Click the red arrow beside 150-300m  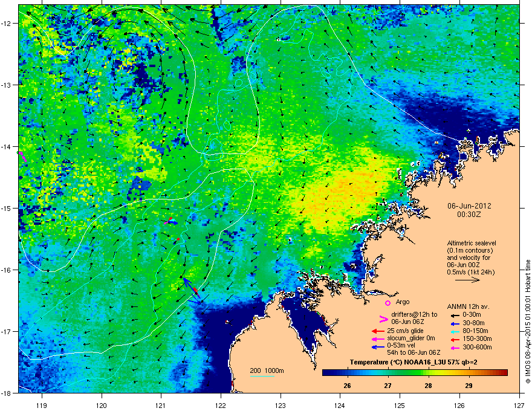tap(455, 340)
